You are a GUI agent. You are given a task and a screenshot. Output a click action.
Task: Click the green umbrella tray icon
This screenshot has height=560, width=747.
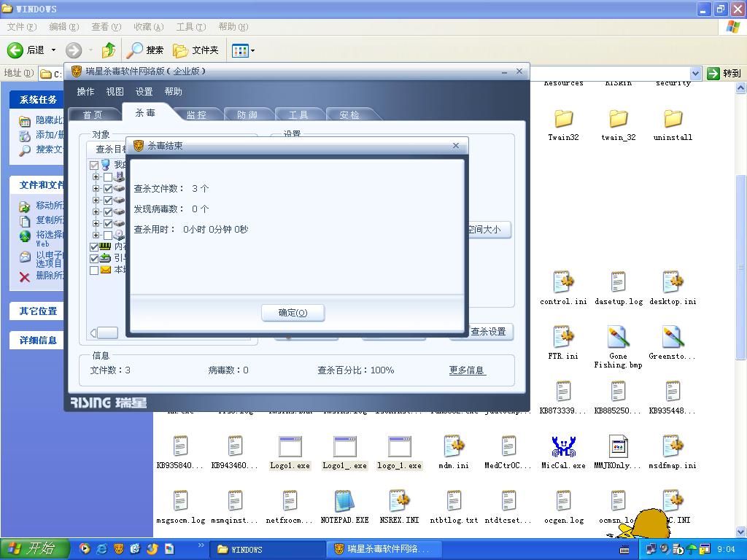coord(692,550)
